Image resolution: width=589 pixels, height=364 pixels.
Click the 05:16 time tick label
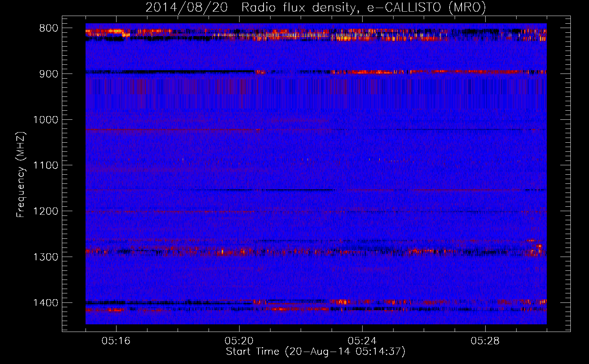coord(116,341)
